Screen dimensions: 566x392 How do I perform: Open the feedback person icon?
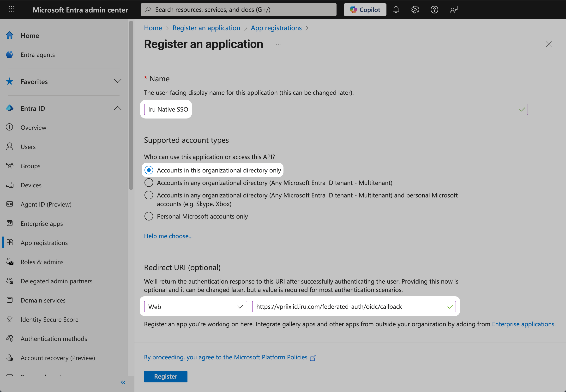tap(453, 10)
